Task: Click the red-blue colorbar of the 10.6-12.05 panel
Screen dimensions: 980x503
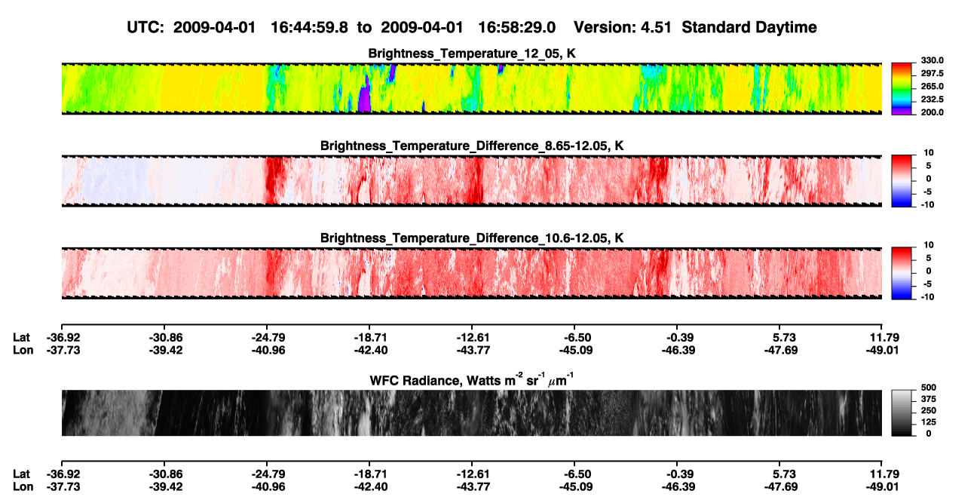Action: [901, 273]
